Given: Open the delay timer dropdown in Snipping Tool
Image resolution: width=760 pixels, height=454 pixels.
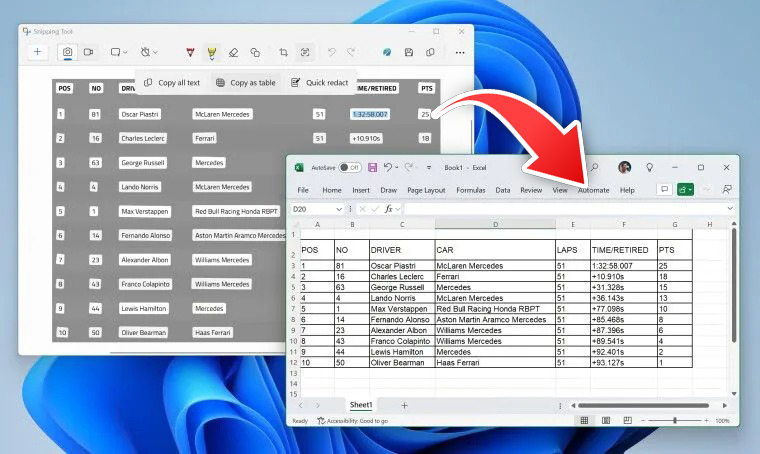Looking at the screenshot, I should (x=149, y=52).
